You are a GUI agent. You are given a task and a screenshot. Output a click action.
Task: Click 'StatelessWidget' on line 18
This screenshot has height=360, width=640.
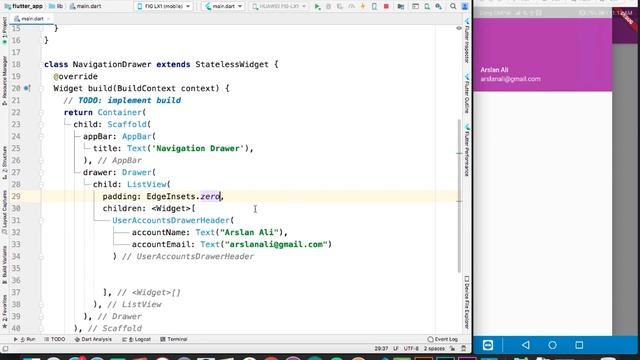coord(232,64)
